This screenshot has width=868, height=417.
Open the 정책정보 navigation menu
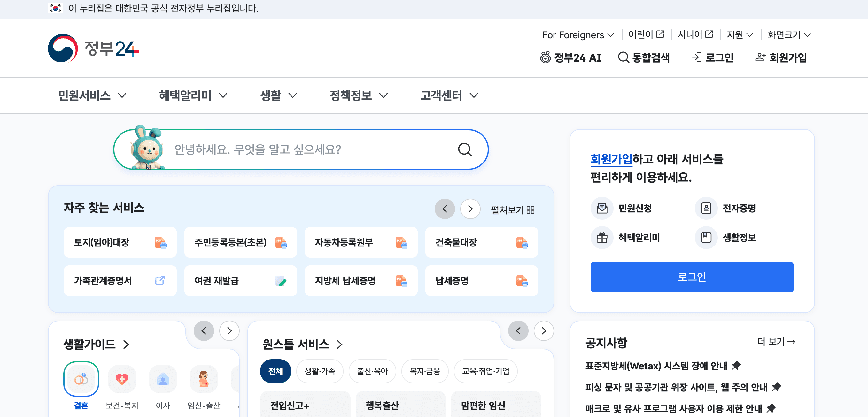(x=359, y=95)
